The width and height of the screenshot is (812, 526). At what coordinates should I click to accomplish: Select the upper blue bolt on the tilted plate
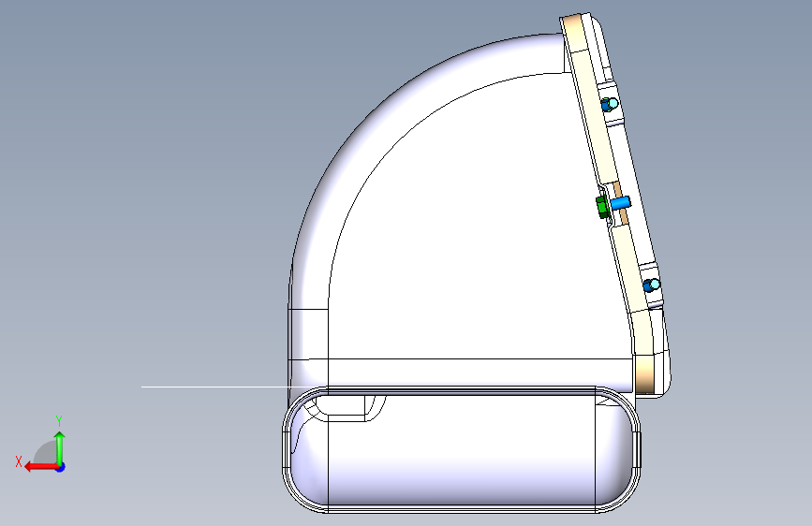(x=610, y=104)
